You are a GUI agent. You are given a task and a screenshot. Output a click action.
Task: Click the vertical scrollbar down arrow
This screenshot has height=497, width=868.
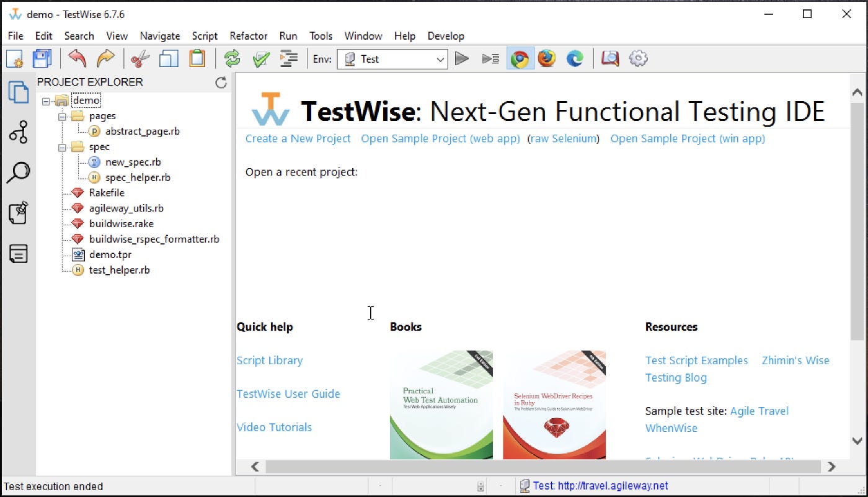click(x=857, y=441)
